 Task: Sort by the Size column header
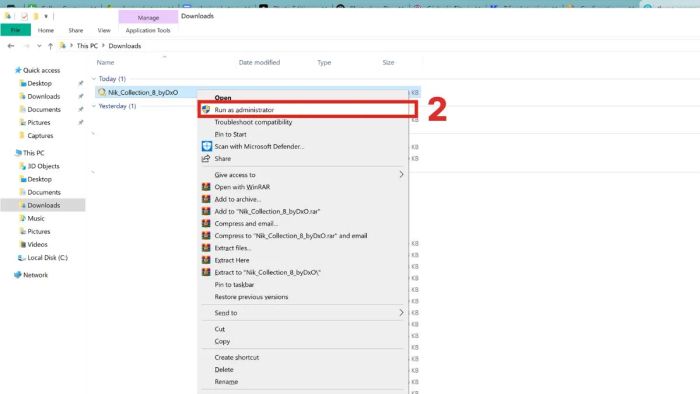click(388, 62)
